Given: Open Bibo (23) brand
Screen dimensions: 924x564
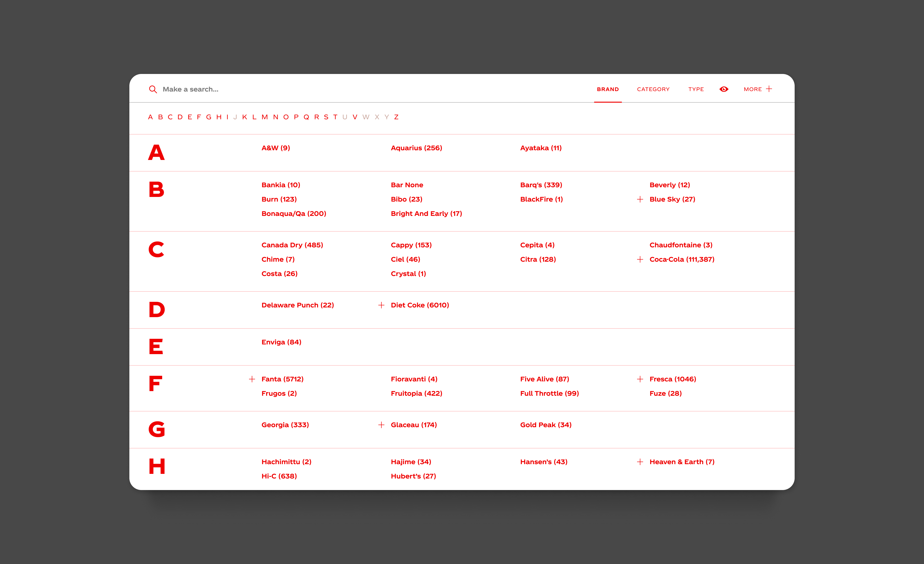Looking at the screenshot, I should click(407, 199).
